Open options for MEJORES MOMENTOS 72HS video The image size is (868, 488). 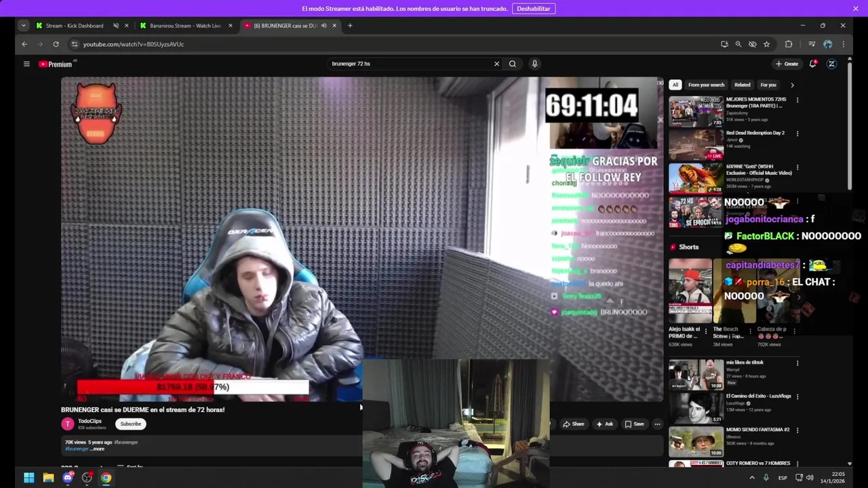(x=797, y=100)
